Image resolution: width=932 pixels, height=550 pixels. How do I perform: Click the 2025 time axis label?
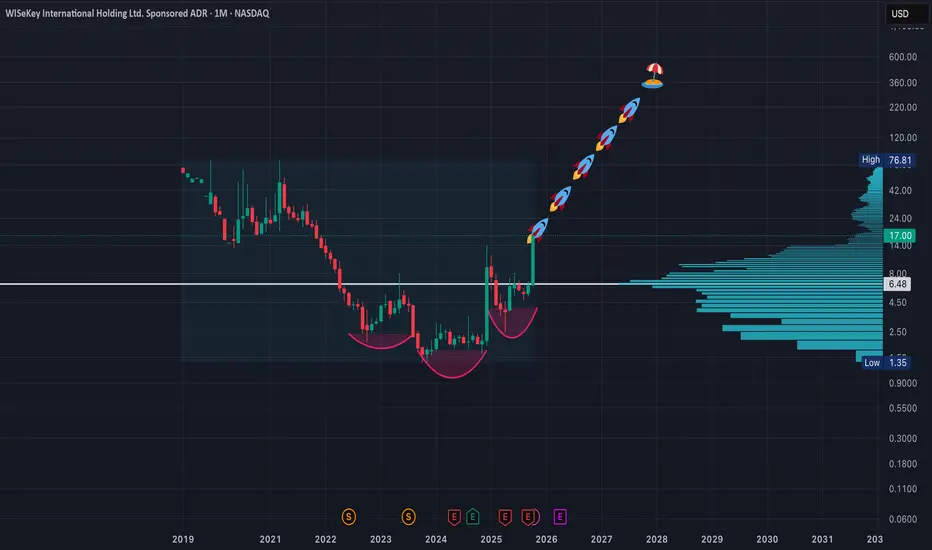491,539
